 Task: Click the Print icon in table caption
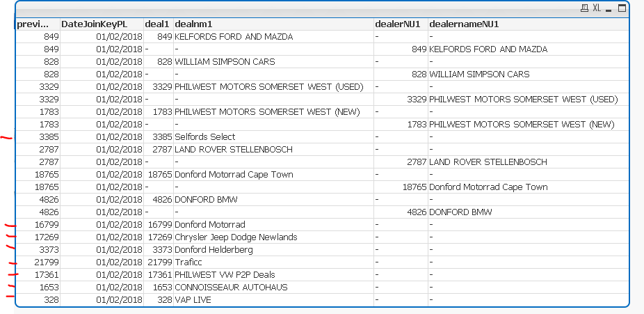click(x=584, y=8)
